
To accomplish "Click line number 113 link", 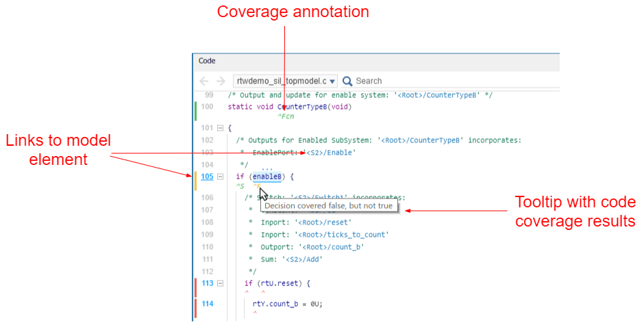I will pyautogui.click(x=208, y=283).
